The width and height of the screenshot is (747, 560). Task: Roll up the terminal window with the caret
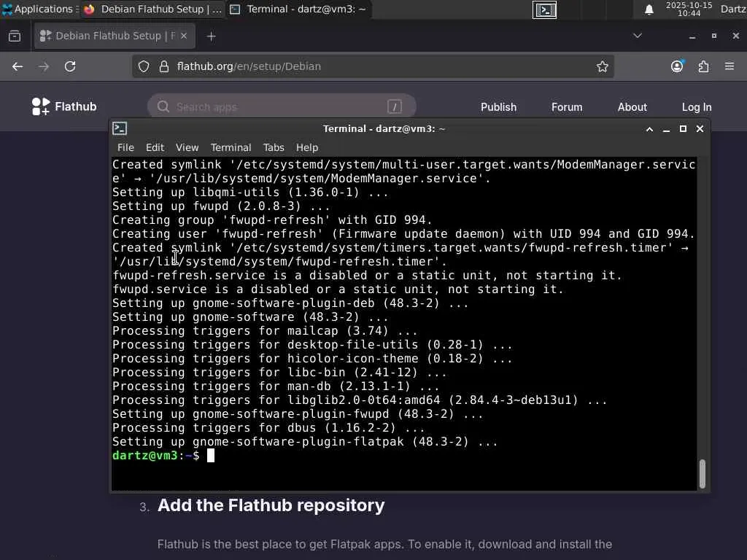[649, 129]
